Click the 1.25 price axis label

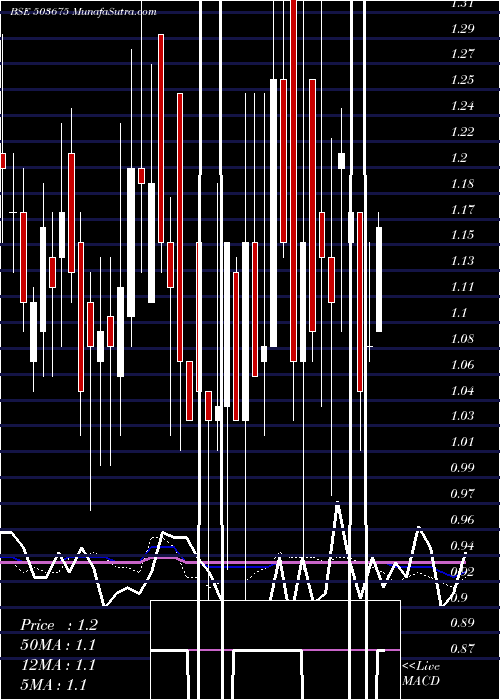pos(462,80)
